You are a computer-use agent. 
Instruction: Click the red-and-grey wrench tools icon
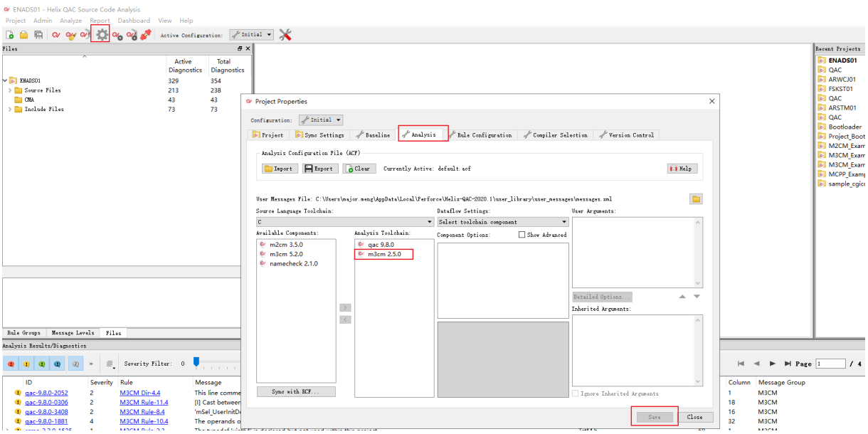(x=285, y=35)
